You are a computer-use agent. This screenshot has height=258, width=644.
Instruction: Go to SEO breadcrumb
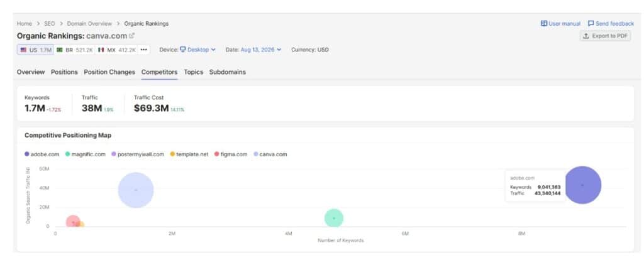coord(49,24)
